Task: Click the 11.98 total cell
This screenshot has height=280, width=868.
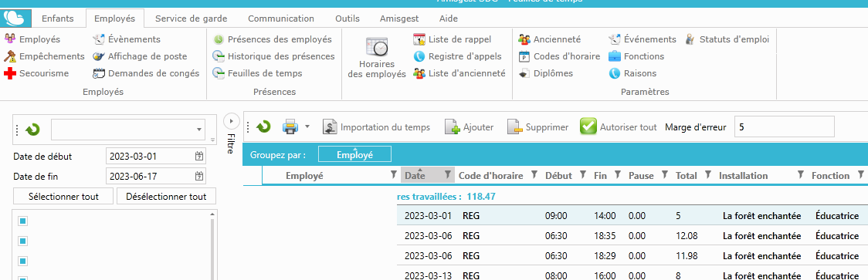Action: [686, 255]
